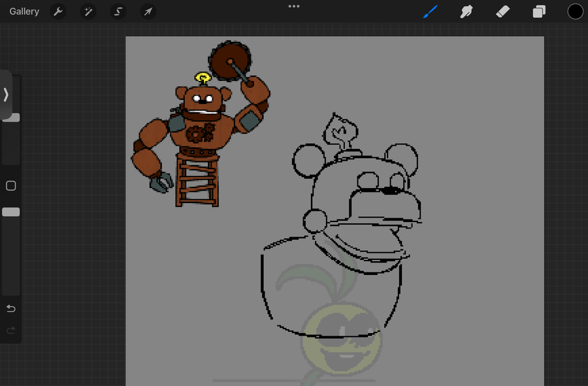
Task: Select the Smudge tool
Action: 466,12
